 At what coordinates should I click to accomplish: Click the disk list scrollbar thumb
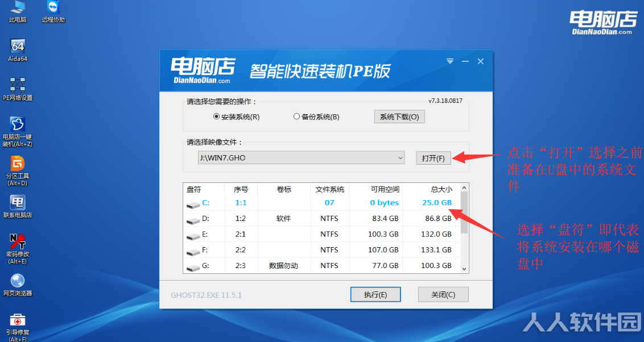(x=464, y=212)
